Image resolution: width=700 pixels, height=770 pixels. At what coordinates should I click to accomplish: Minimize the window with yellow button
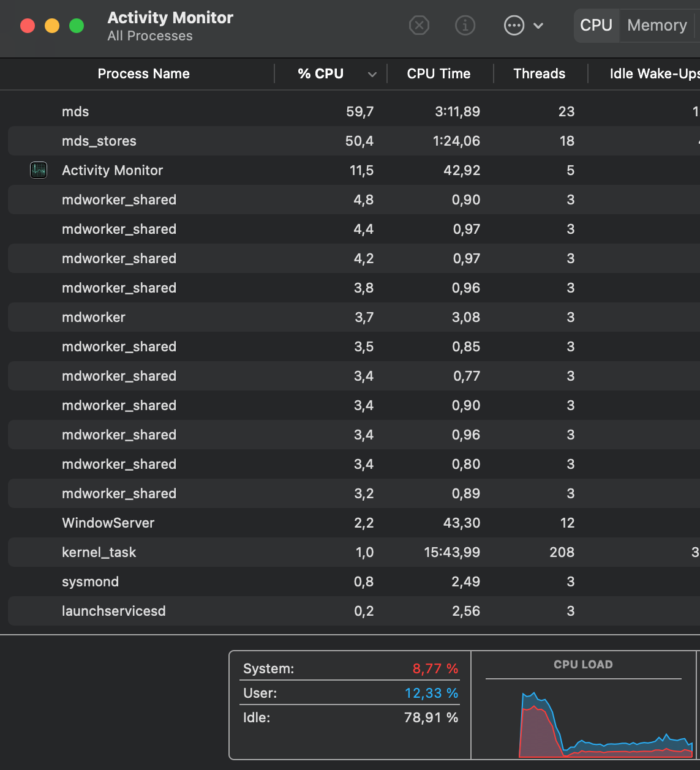(52, 26)
